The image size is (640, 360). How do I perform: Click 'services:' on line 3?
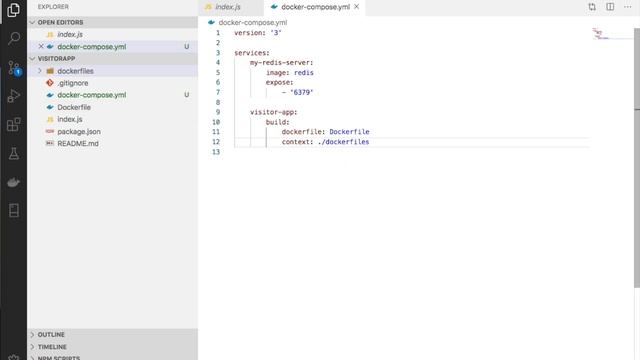[252, 53]
